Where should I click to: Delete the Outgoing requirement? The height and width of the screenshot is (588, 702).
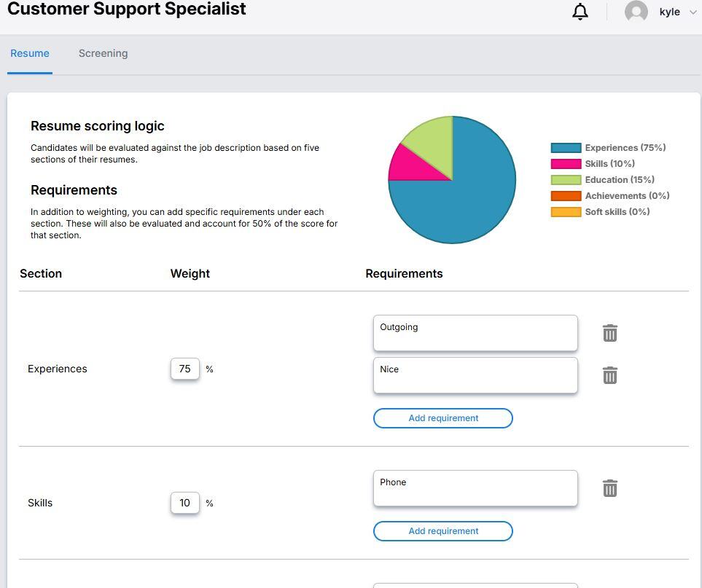609,333
